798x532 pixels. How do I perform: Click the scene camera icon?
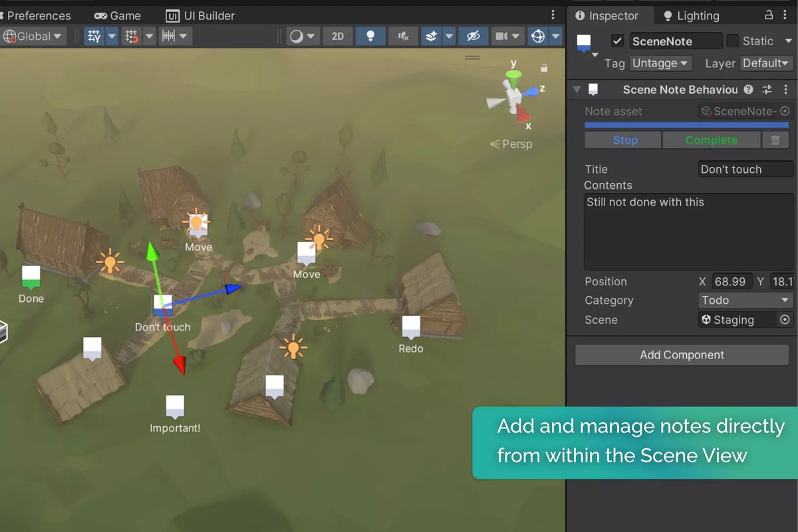(502, 36)
